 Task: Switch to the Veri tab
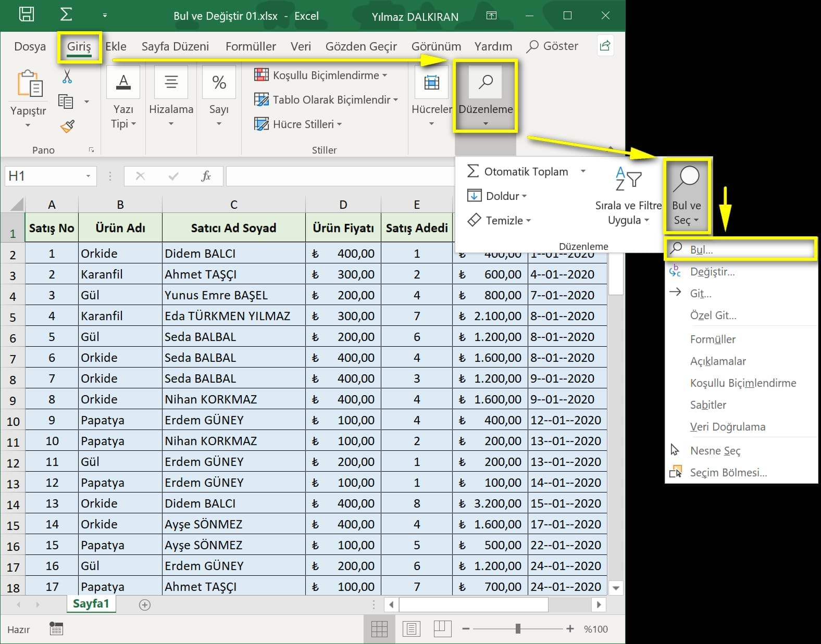click(x=301, y=46)
